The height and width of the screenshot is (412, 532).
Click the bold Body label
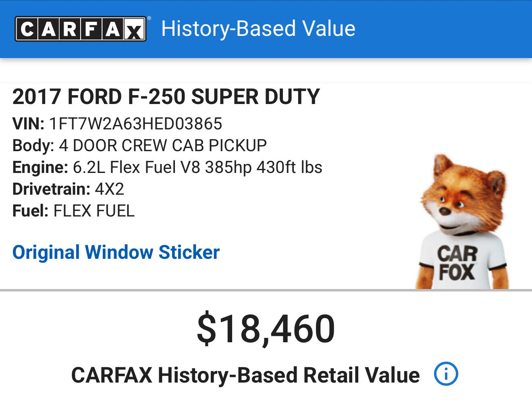click(x=33, y=146)
